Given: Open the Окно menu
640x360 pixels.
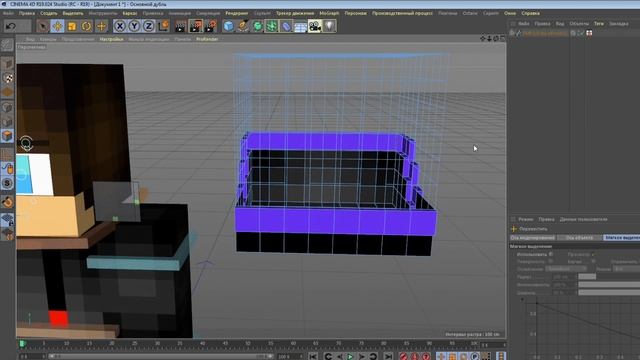Looking at the screenshot, I should pyautogui.click(x=510, y=13).
